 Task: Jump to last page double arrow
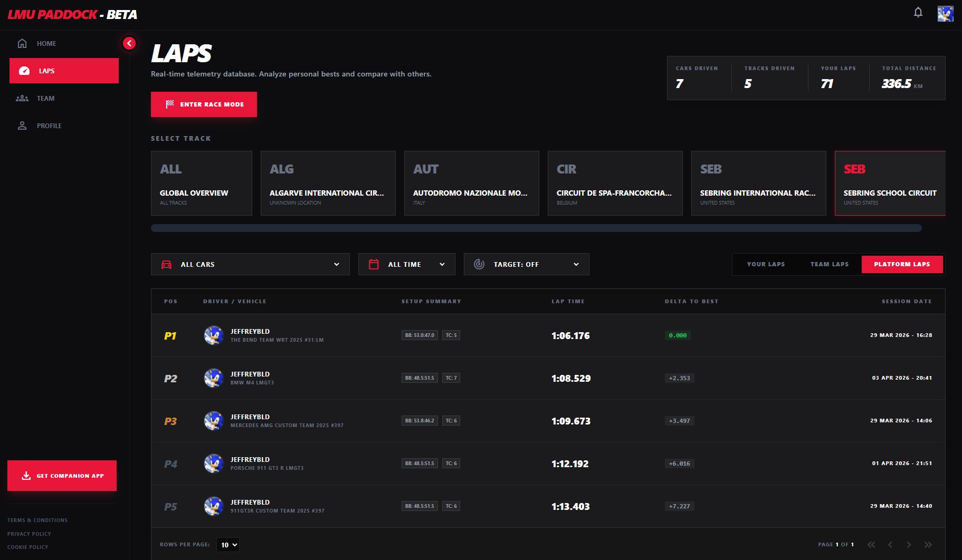(x=928, y=545)
